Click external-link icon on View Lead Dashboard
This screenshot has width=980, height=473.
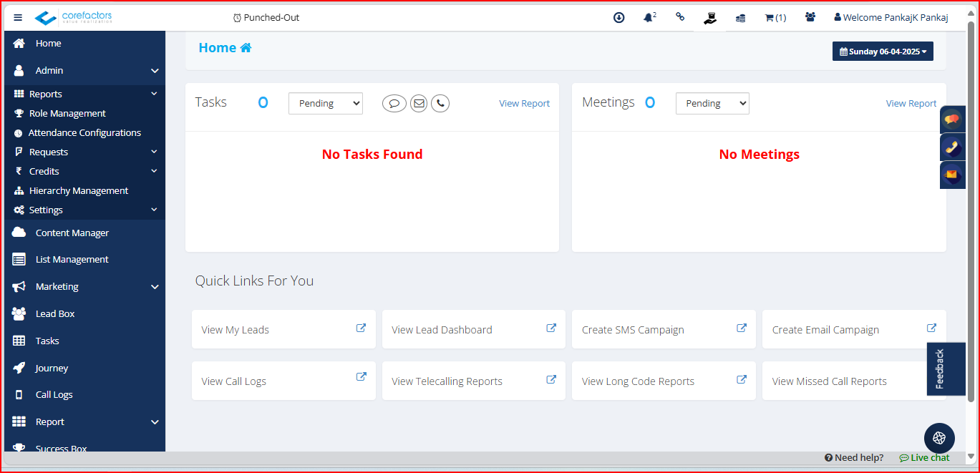551,328
